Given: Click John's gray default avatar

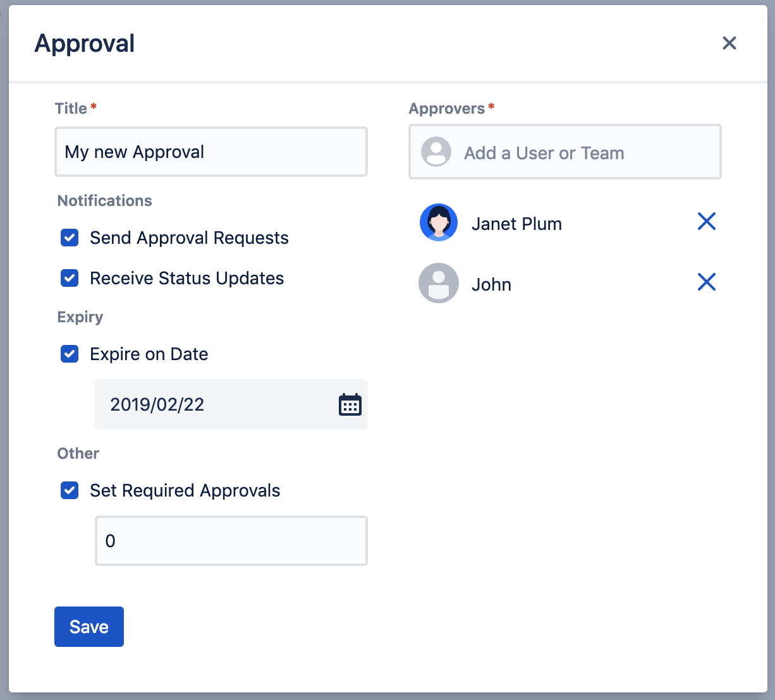Looking at the screenshot, I should tap(439, 283).
